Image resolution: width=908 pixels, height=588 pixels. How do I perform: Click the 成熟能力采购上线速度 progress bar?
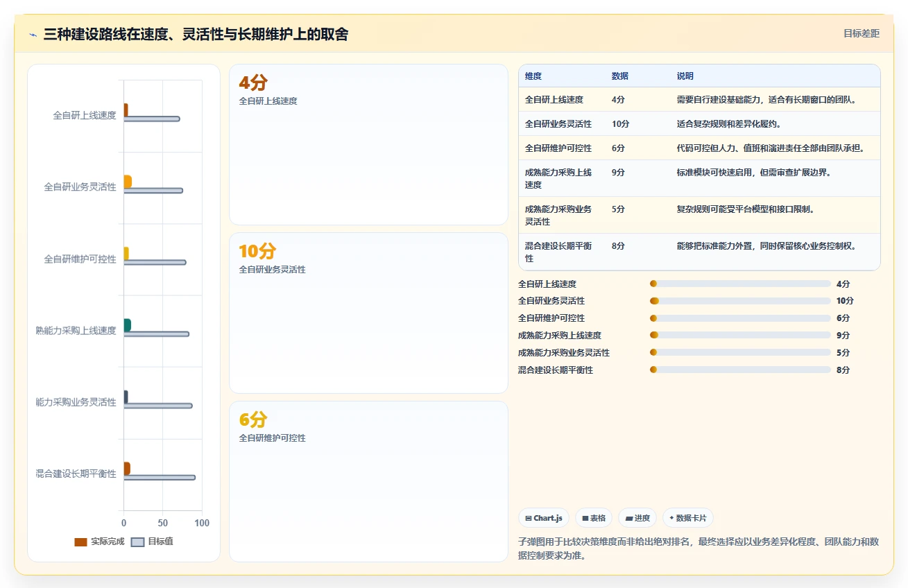pyautogui.click(x=740, y=336)
